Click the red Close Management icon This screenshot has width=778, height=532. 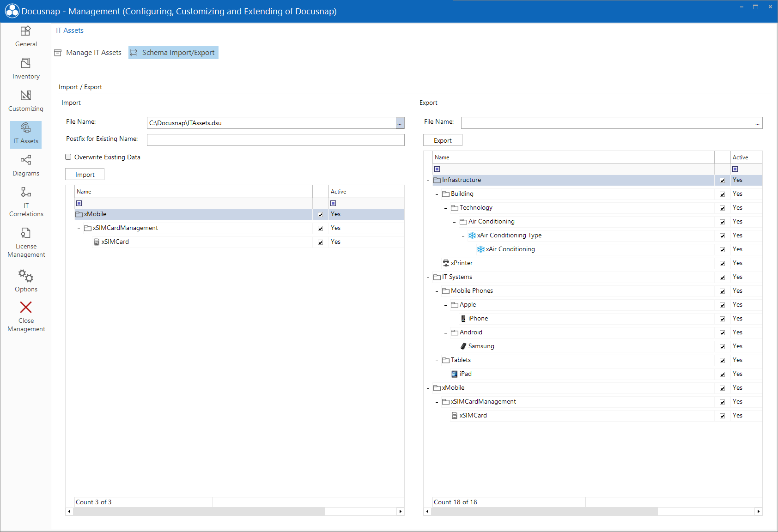click(26, 307)
